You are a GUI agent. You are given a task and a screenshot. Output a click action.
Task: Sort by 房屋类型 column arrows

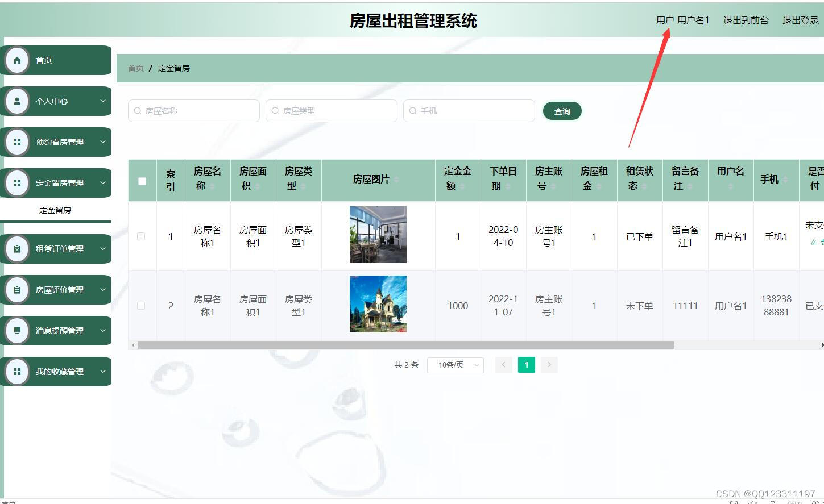tap(303, 186)
